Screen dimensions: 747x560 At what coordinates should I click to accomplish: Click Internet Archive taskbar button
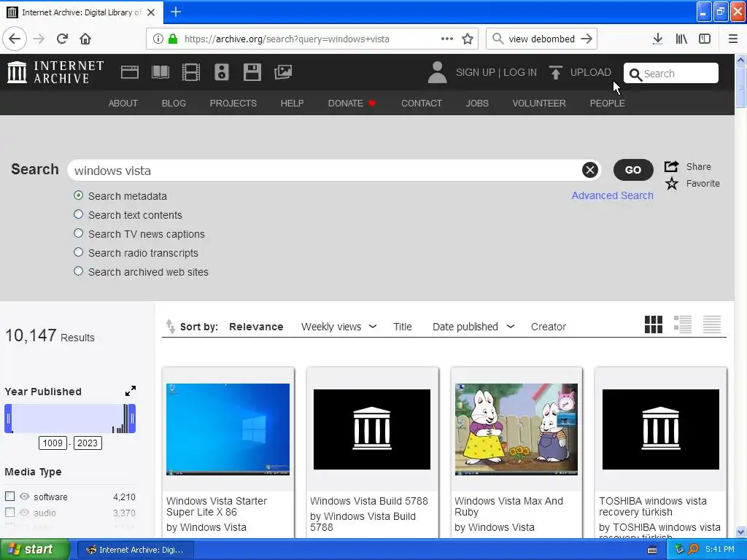click(x=135, y=550)
